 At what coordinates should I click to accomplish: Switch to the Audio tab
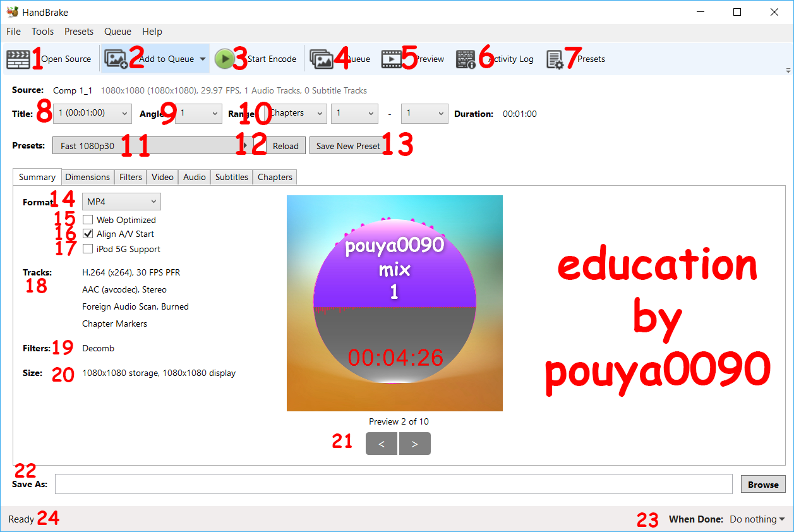(x=195, y=177)
